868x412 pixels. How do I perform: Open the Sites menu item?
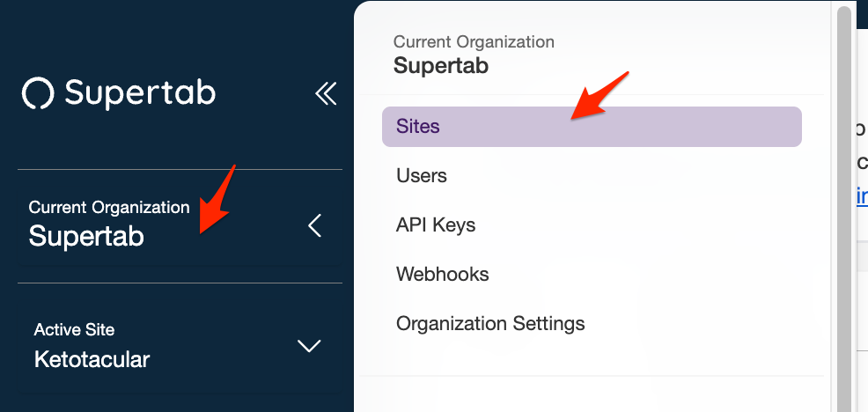tap(592, 127)
